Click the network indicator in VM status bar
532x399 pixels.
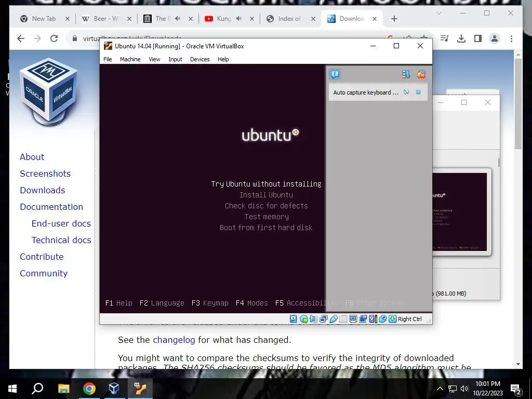[x=323, y=319]
